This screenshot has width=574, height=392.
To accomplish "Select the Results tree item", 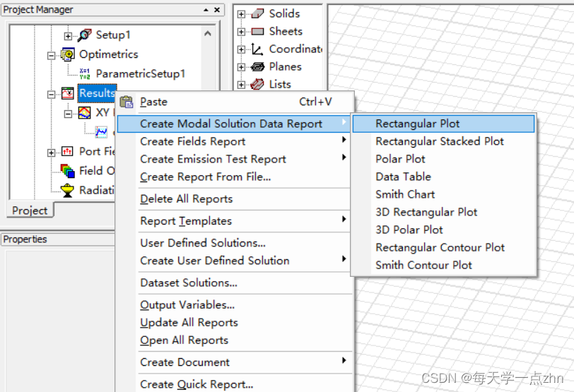I will (98, 93).
